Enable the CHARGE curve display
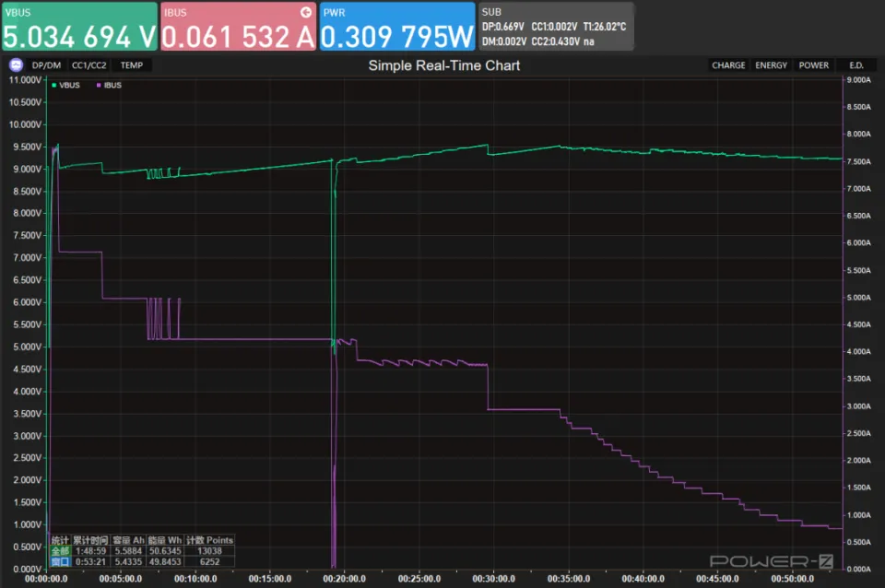 point(728,65)
